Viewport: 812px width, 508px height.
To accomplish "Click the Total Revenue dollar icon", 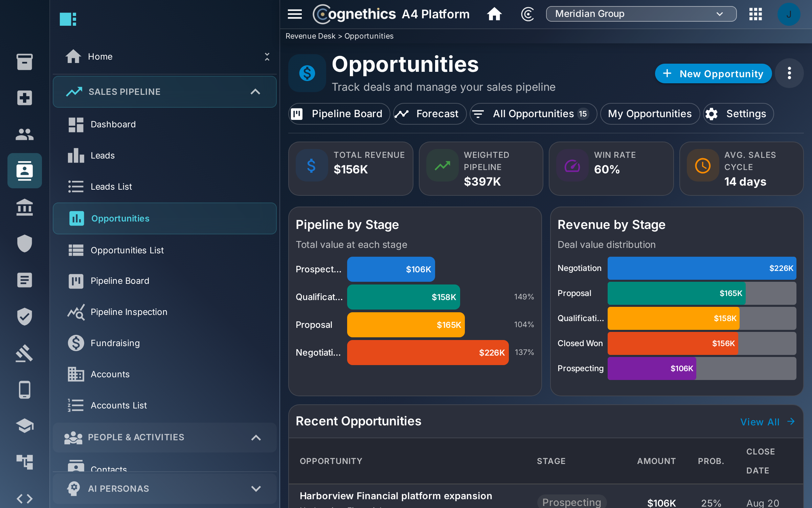I will (x=312, y=166).
